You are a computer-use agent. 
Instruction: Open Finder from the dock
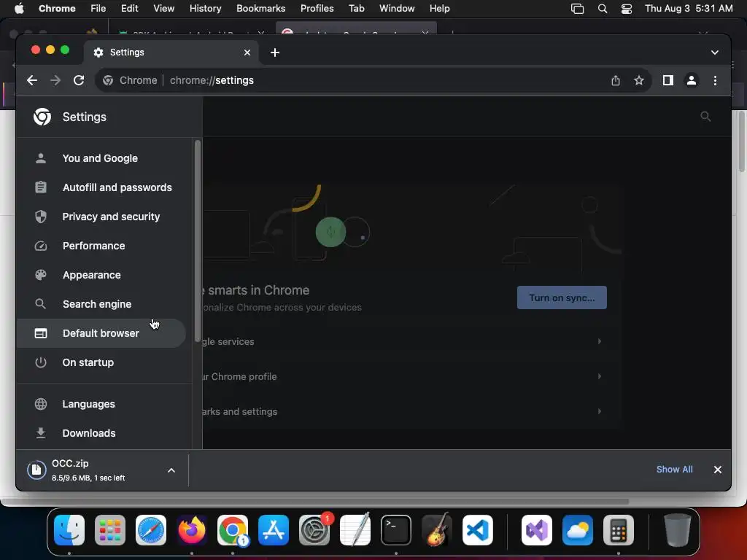coord(69,530)
